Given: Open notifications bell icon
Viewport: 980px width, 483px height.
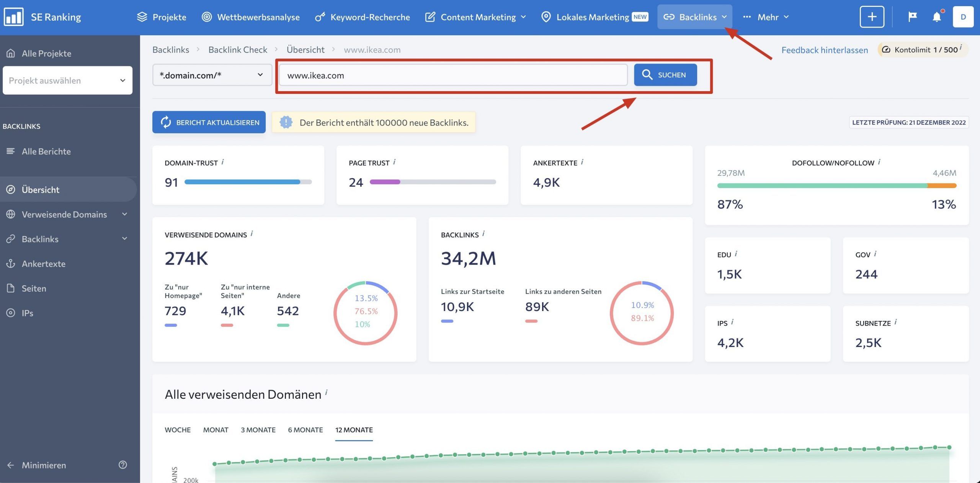Looking at the screenshot, I should coord(937,17).
